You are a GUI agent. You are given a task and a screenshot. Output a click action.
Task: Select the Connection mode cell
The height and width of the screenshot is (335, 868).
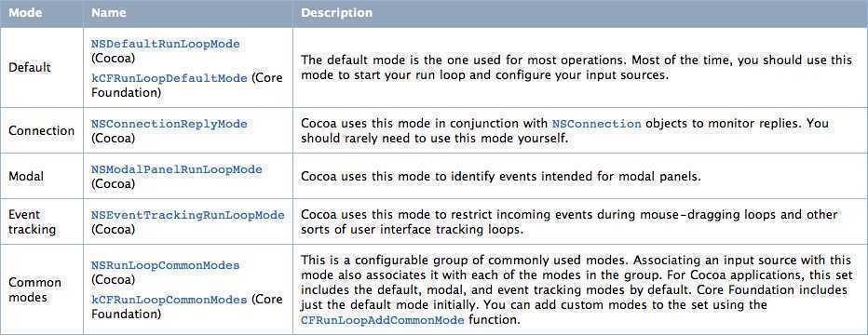[x=42, y=131]
